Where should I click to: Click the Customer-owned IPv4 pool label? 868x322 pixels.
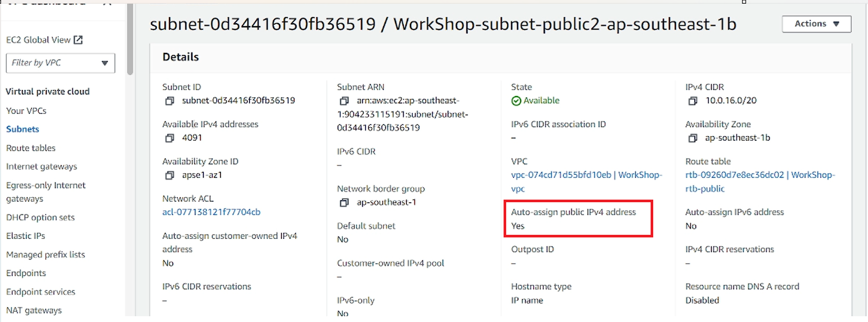pos(391,263)
